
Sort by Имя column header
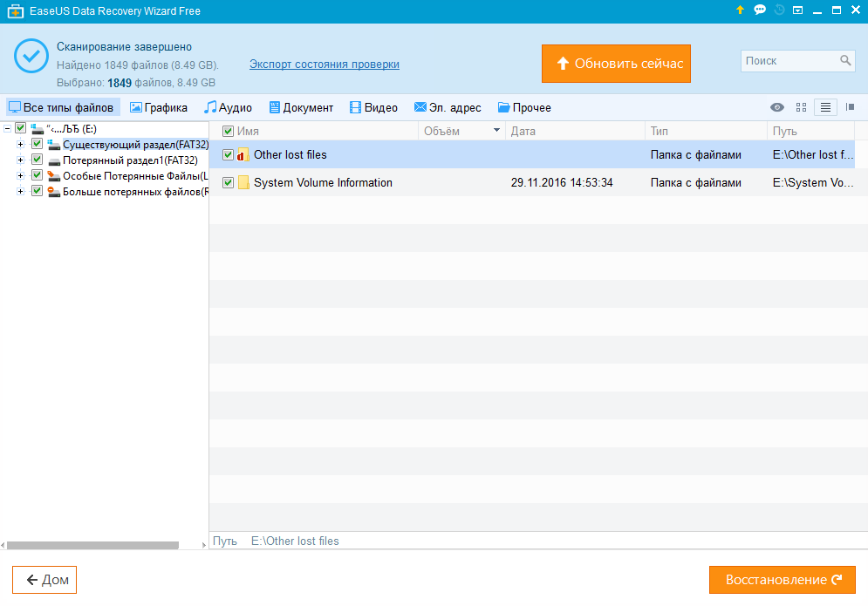(248, 131)
